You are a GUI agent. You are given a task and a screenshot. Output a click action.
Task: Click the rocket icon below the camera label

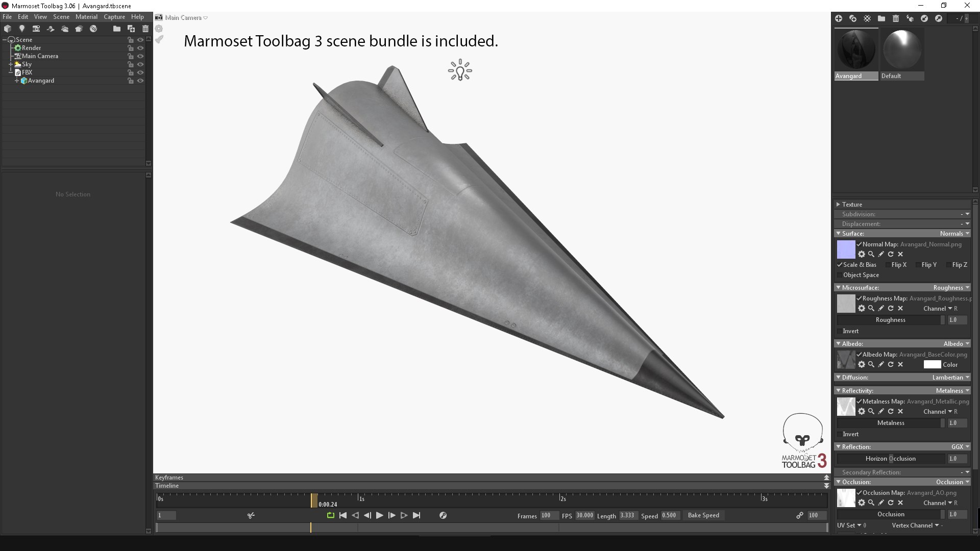(x=159, y=39)
